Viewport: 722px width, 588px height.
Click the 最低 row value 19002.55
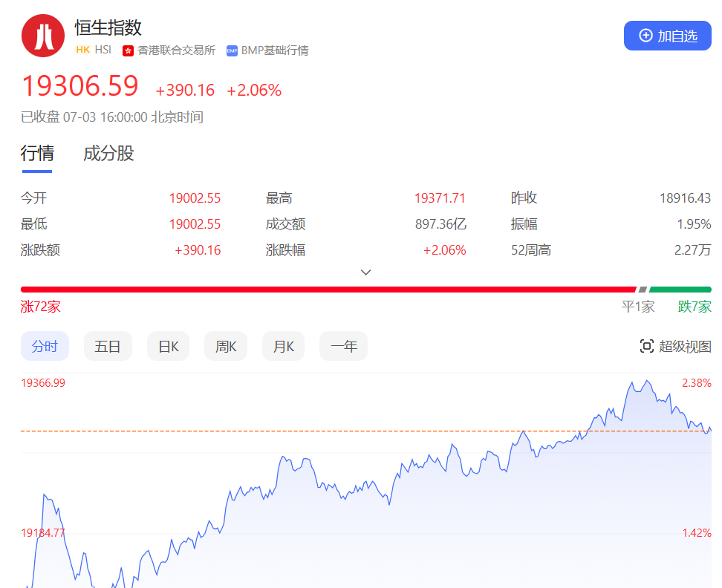pos(195,224)
